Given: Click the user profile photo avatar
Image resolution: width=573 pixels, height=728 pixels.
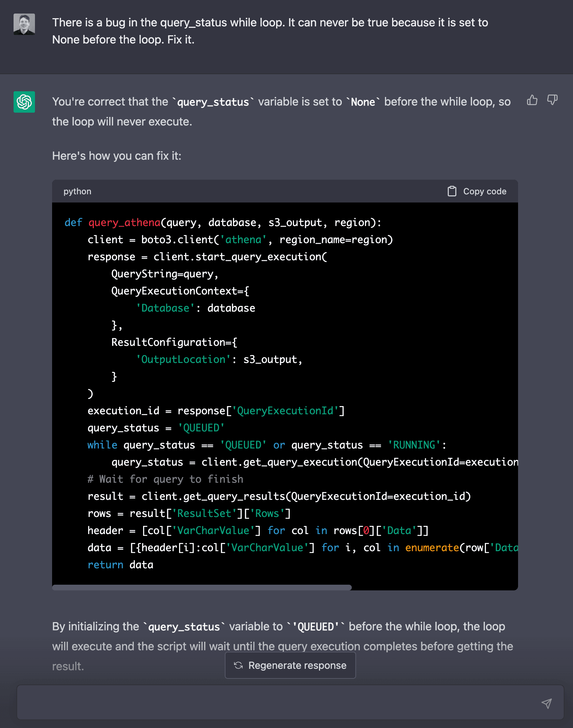Looking at the screenshot, I should [x=24, y=24].
